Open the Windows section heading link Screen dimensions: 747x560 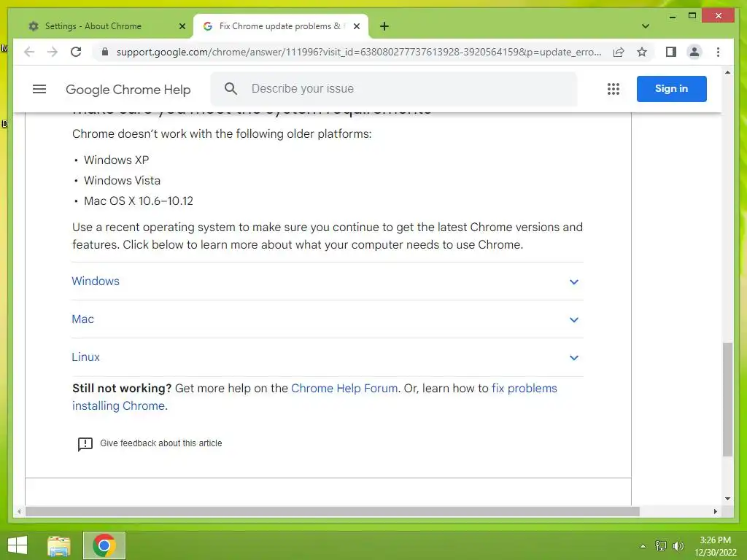click(96, 281)
